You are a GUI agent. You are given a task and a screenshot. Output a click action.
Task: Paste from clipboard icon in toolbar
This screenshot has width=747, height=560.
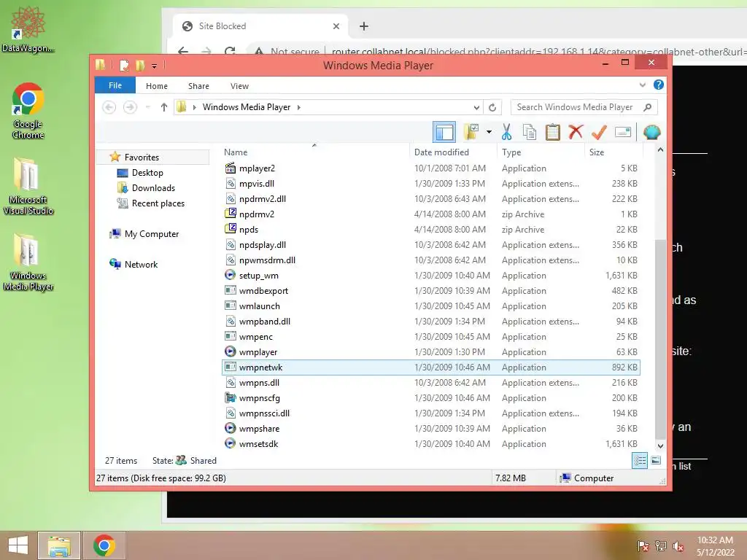(x=553, y=132)
